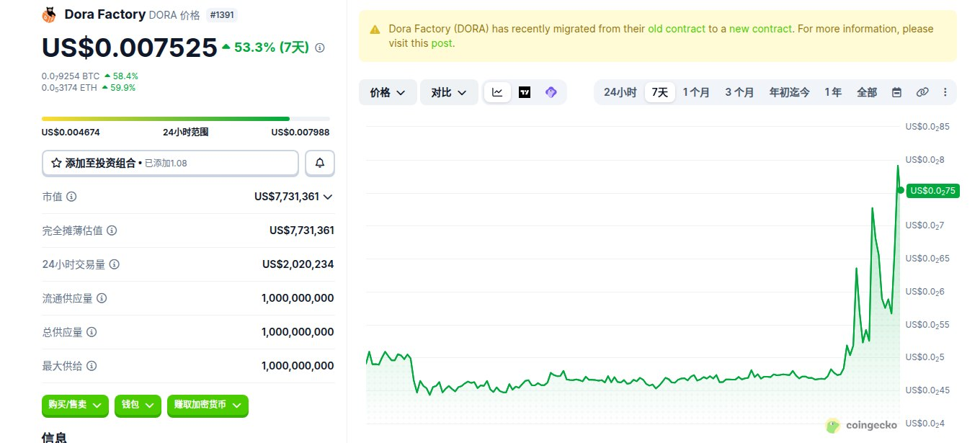Click the #1391 rank badge

[222, 14]
